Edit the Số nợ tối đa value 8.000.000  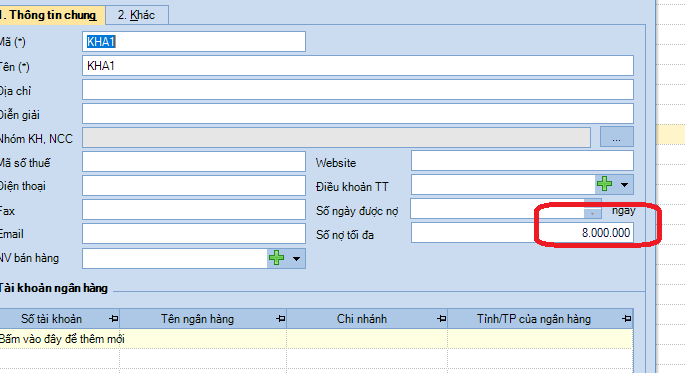pos(522,232)
